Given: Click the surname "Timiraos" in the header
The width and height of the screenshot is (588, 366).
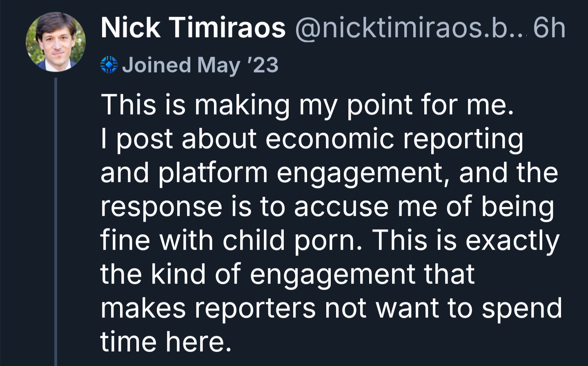Looking at the screenshot, I should pyautogui.click(x=227, y=28).
